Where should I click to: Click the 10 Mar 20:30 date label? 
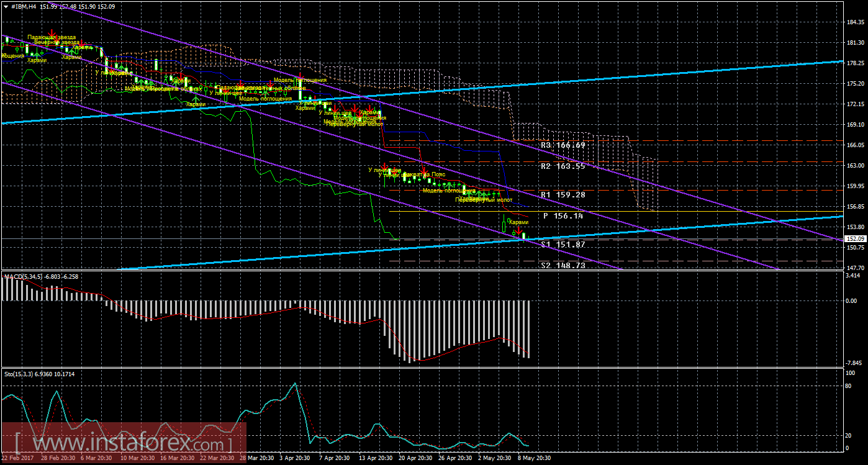(138, 459)
